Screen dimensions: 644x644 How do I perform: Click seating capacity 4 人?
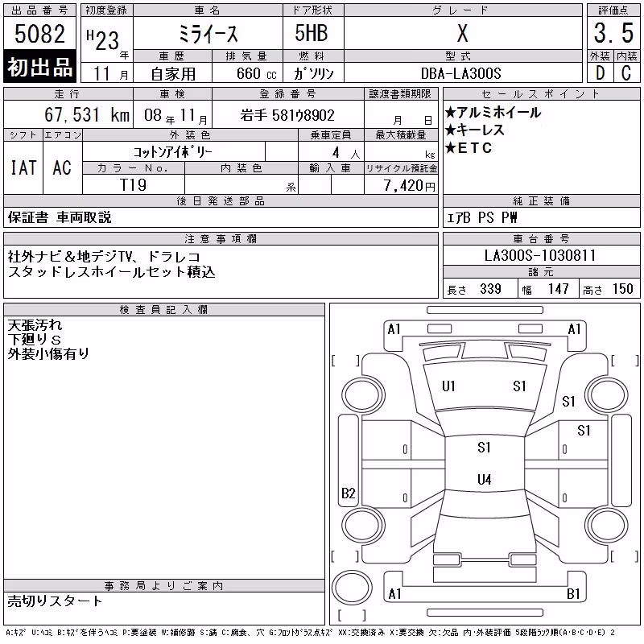[x=346, y=153]
